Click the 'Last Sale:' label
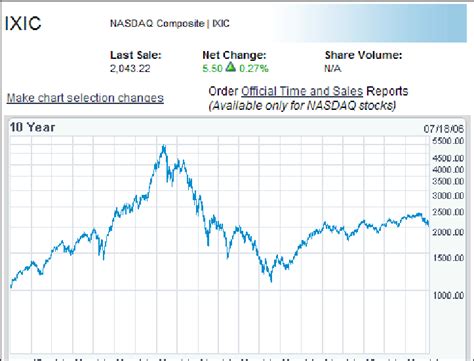The width and height of the screenshot is (474, 361). (x=136, y=55)
